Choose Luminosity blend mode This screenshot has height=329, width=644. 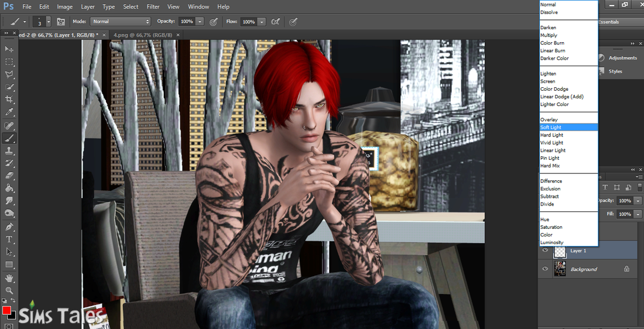(568, 242)
